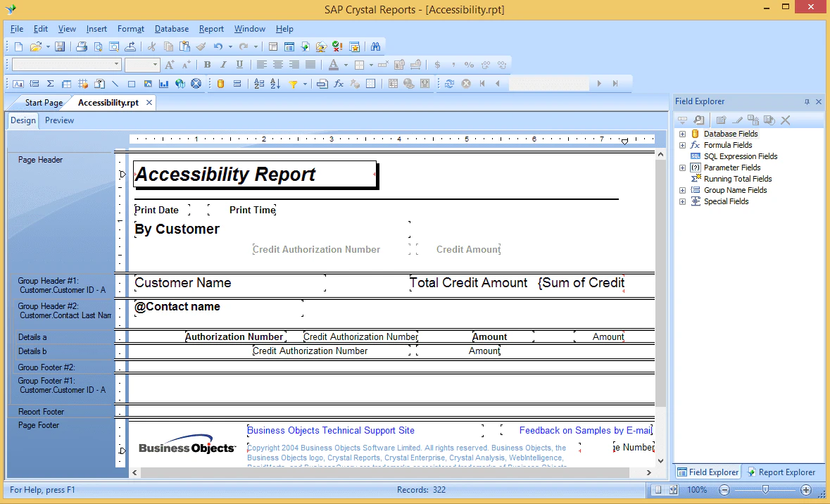The image size is (830, 504).
Task: Close the Accessibility.rpt tab
Action: click(x=149, y=103)
